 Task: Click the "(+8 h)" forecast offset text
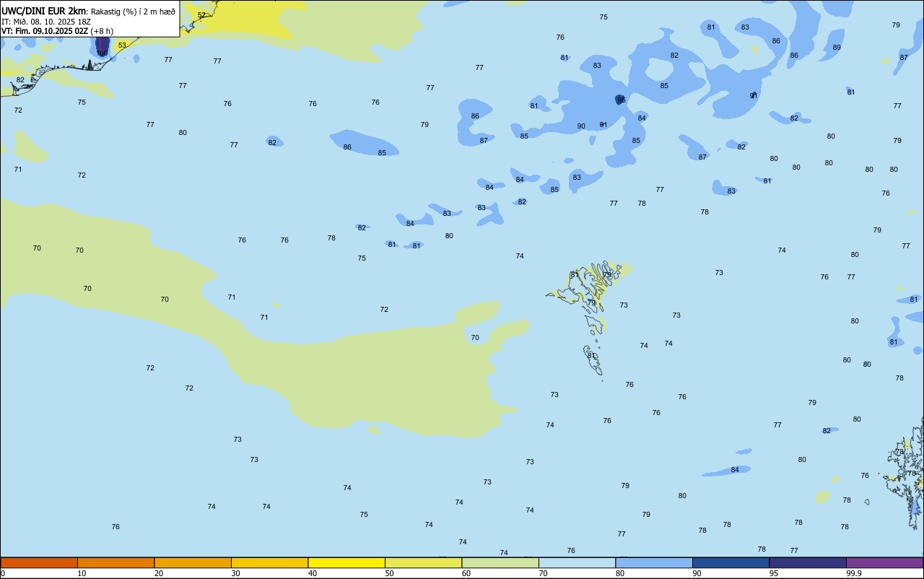102,31
